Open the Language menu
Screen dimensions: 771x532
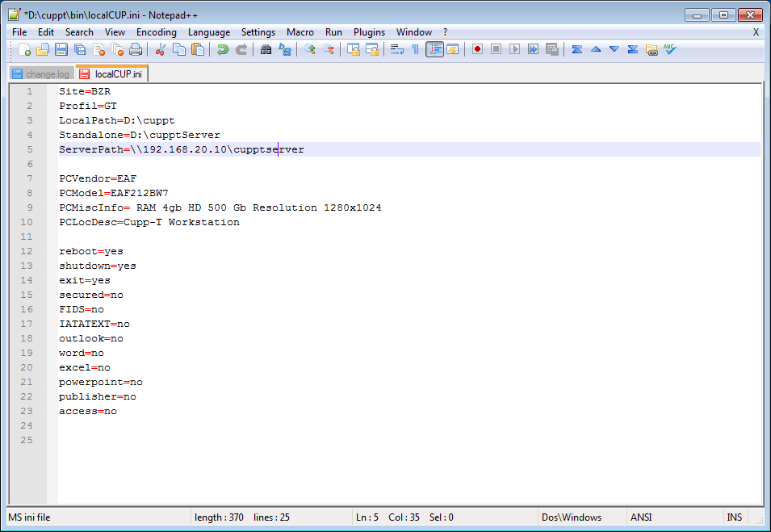(x=209, y=32)
